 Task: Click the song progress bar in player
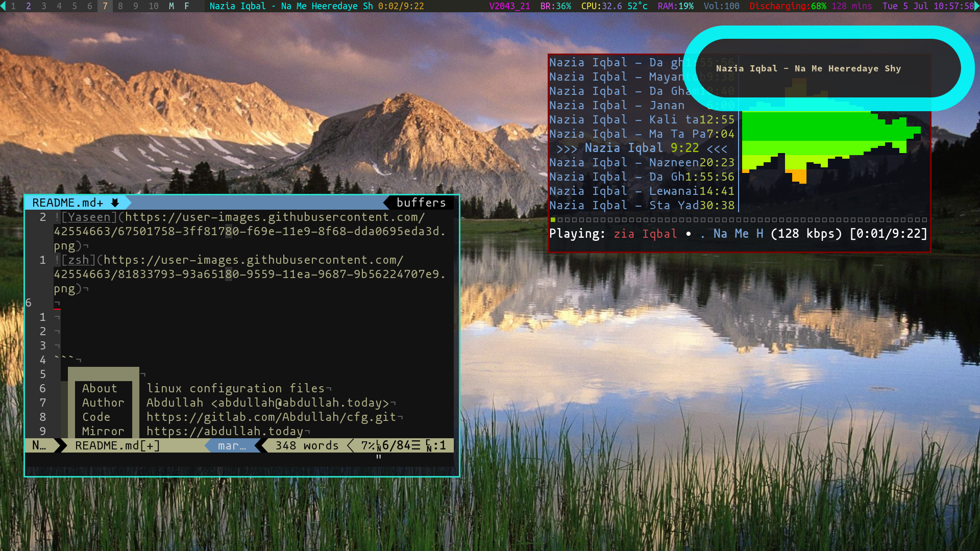click(739, 220)
